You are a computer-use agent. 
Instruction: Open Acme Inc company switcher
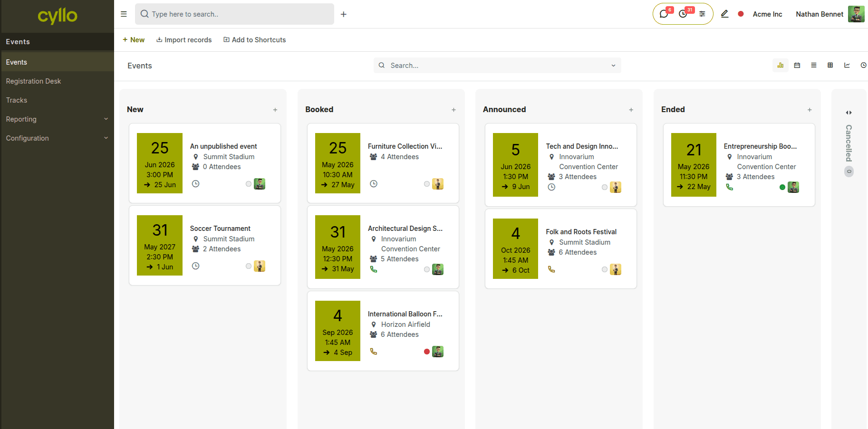(767, 14)
